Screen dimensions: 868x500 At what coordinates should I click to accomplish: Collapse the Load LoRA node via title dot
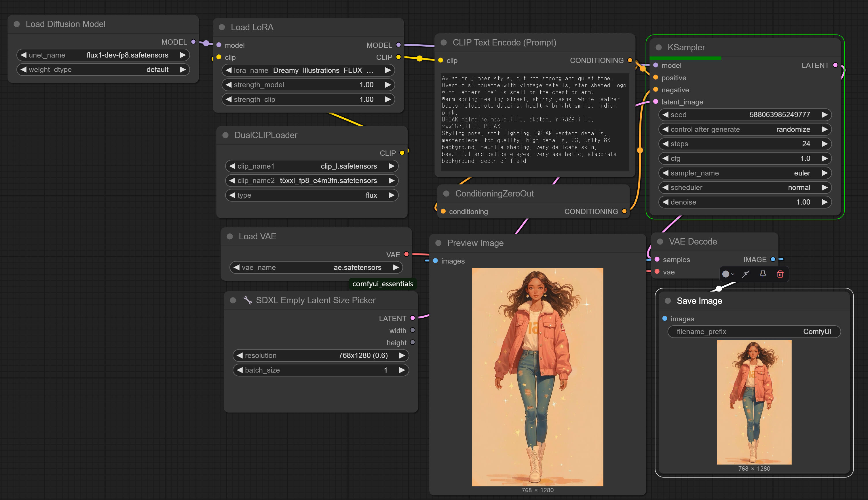tap(222, 27)
